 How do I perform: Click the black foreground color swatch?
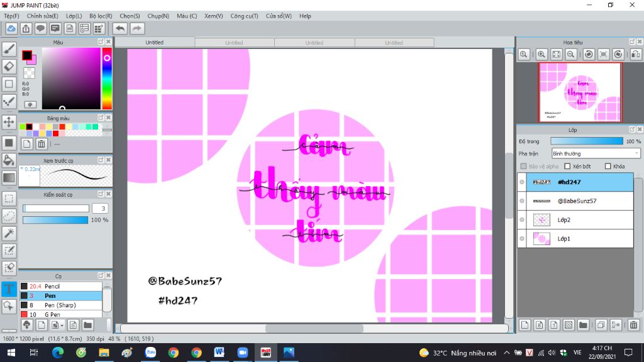[26, 55]
